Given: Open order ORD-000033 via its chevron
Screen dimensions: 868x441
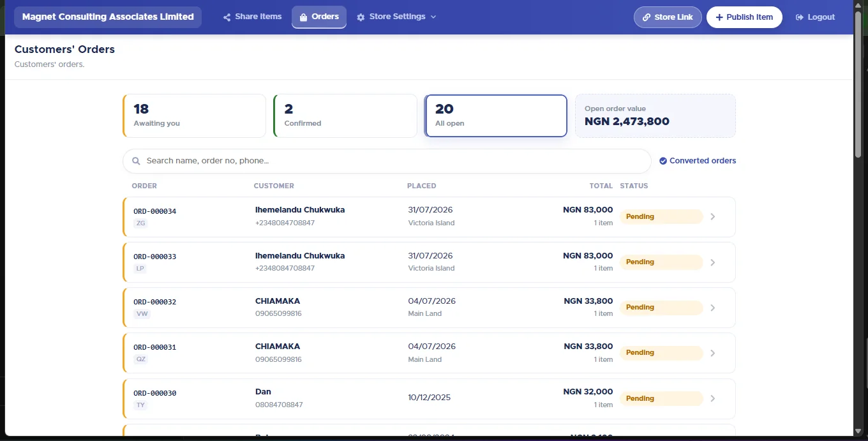Looking at the screenshot, I should click(713, 262).
